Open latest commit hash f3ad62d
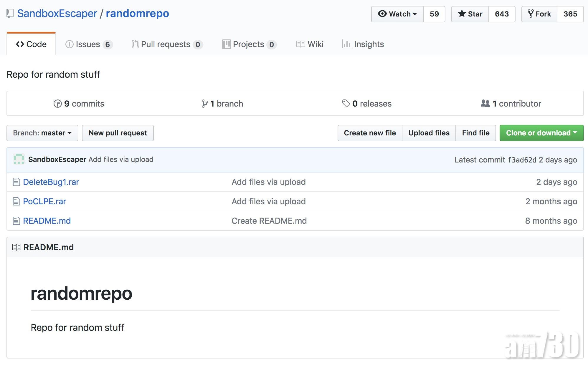 [x=522, y=160]
